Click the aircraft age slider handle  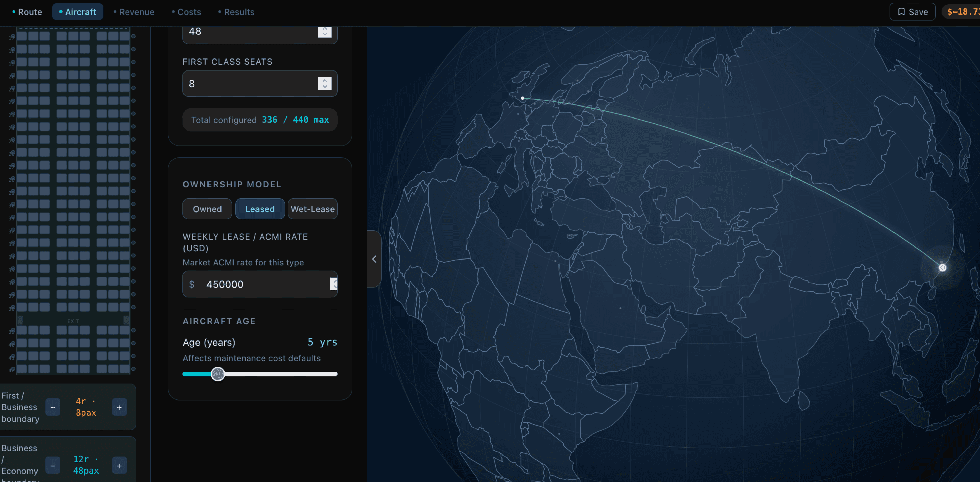(x=218, y=374)
